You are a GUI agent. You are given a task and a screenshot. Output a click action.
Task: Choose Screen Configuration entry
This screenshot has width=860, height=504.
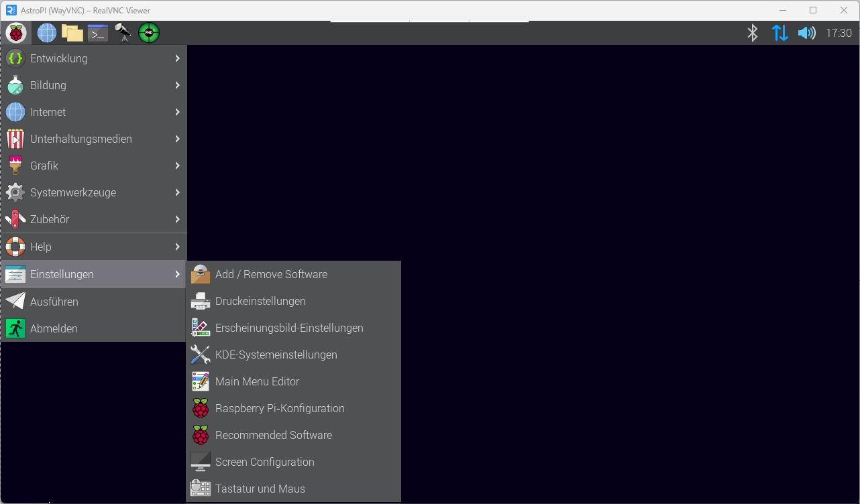[264, 462]
